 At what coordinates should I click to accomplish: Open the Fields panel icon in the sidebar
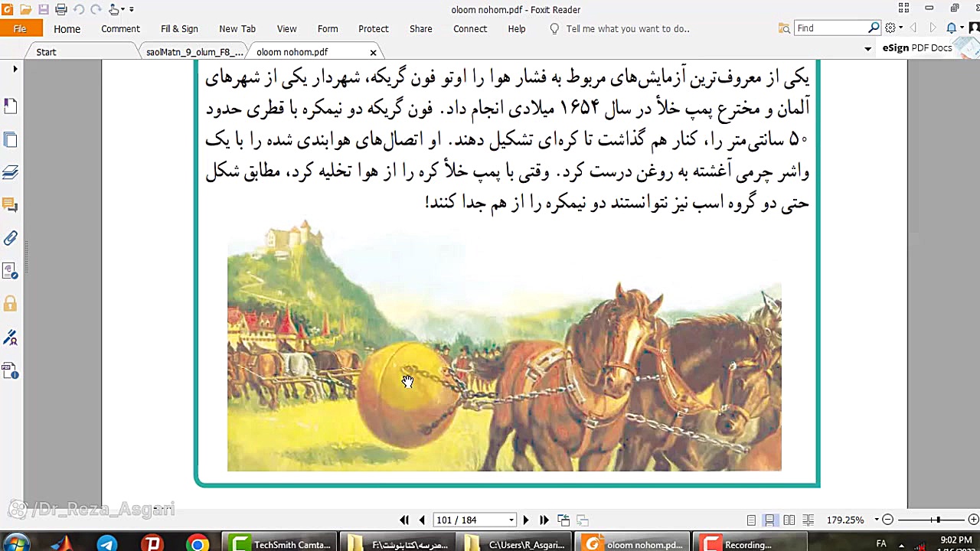[11, 271]
